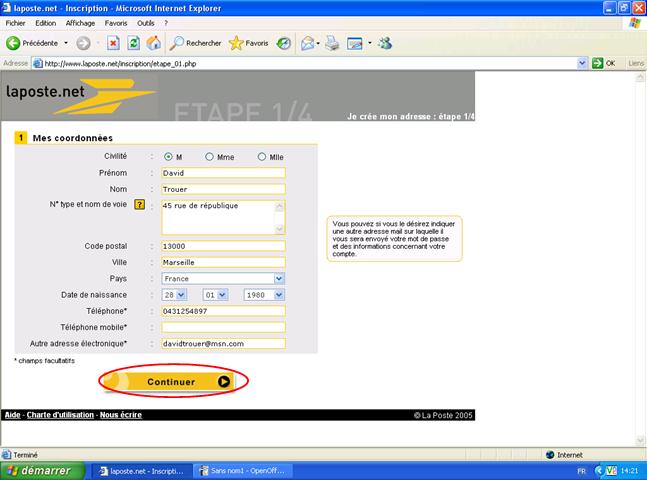The image size is (647, 480).
Task: Open the Pays country dropdown
Action: tap(223, 279)
